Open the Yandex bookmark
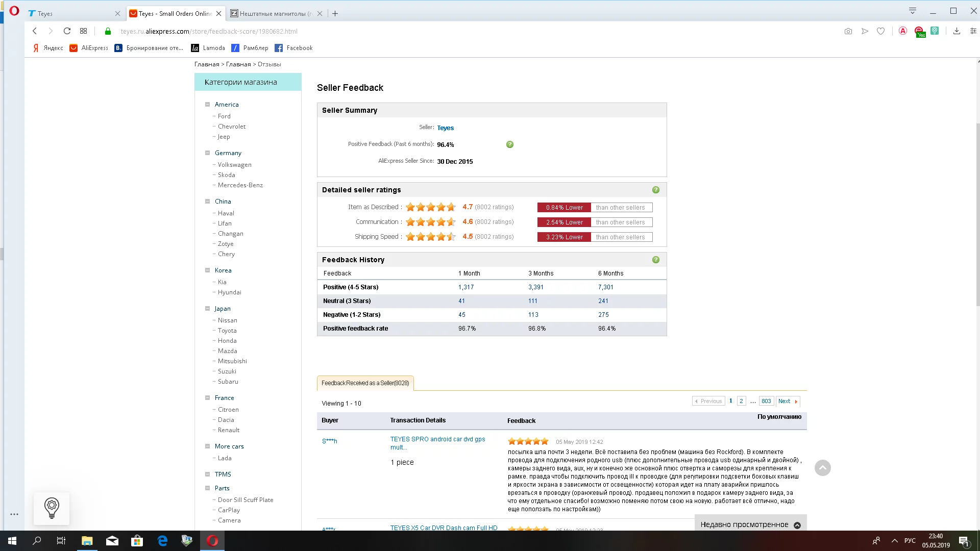This screenshot has height=551, width=980. tap(48, 48)
